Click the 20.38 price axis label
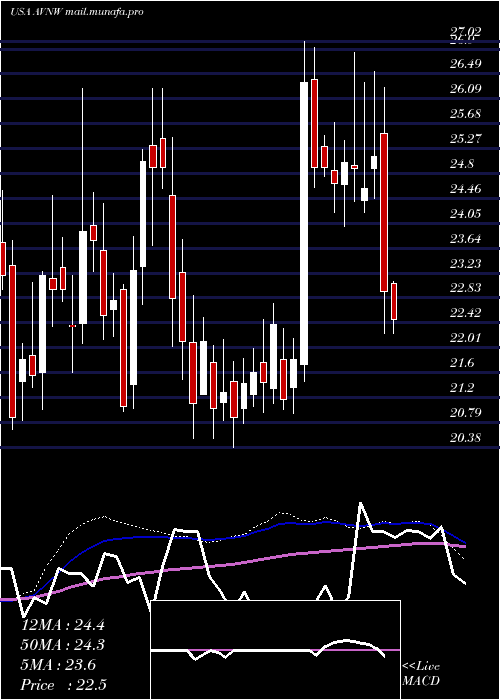500x700 pixels. click(465, 438)
